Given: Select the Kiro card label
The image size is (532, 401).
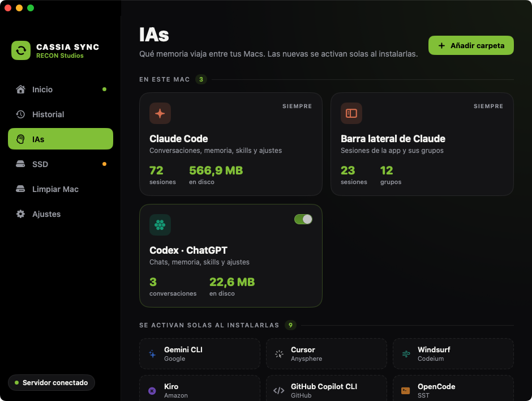Looking at the screenshot, I should coord(171,386).
